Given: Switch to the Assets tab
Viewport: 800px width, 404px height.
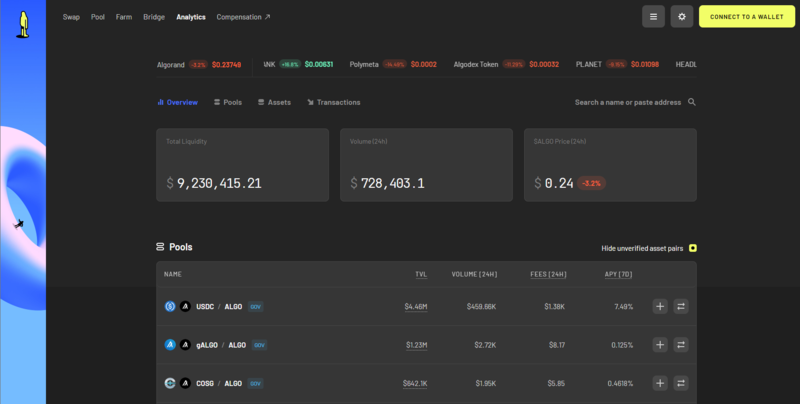Looking at the screenshot, I should 274,102.
